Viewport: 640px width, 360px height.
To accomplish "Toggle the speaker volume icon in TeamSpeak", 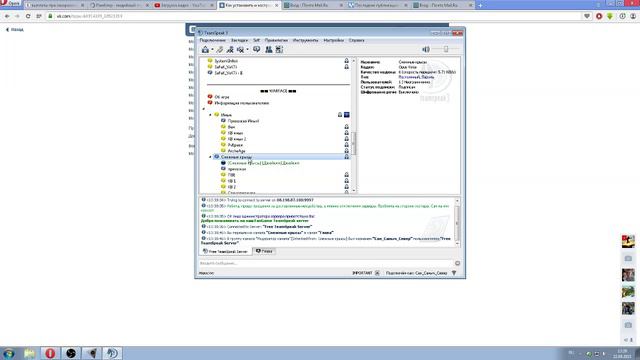I will 426,49.
